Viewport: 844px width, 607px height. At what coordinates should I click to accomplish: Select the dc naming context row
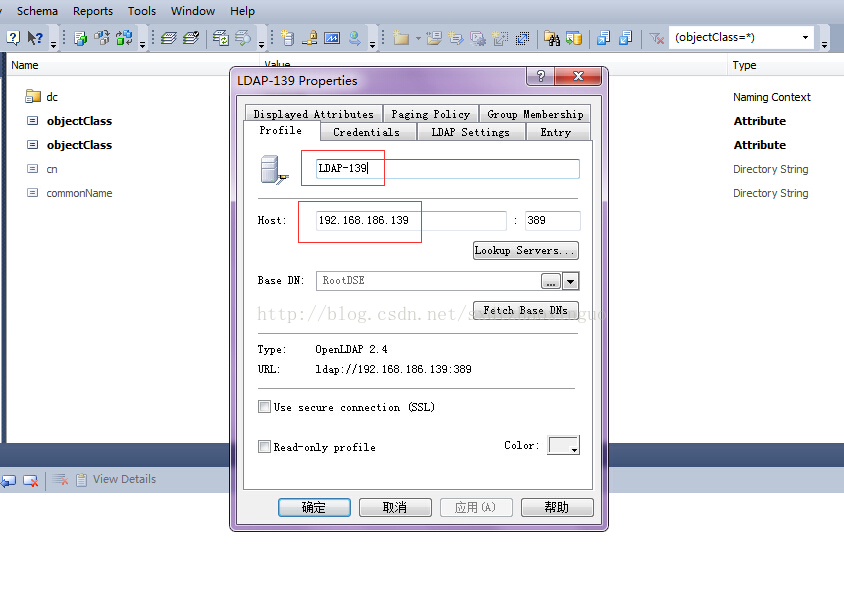(52, 97)
